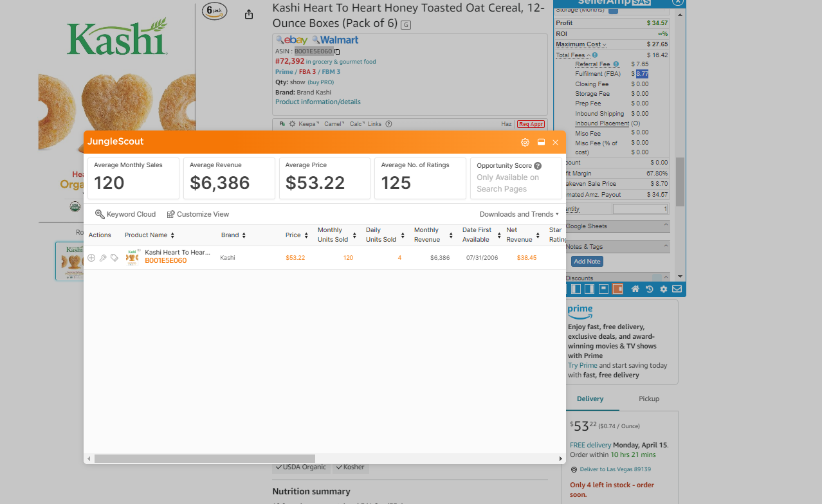Image resolution: width=822 pixels, height=504 pixels.
Task: Collapse Google Sheets section
Action: (x=665, y=226)
